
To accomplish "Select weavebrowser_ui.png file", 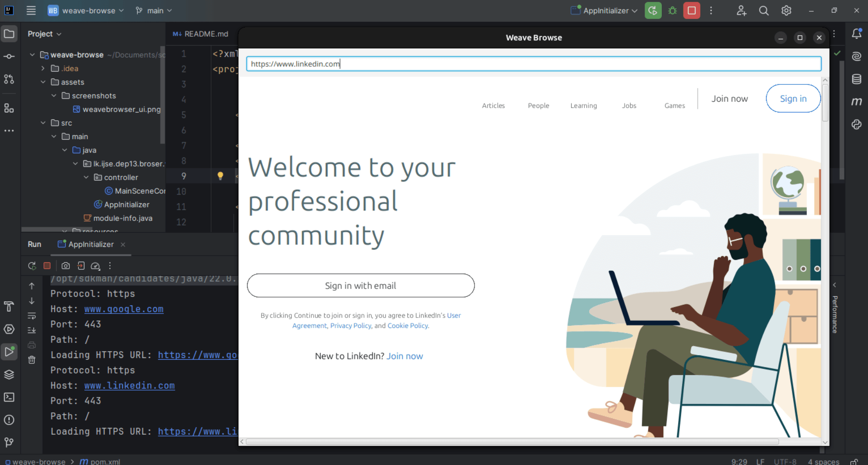I will coord(117,109).
